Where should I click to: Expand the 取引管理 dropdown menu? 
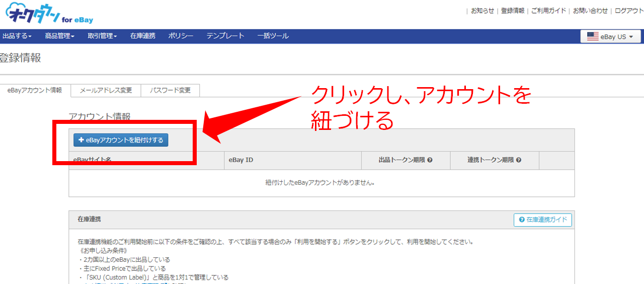click(102, 36)
